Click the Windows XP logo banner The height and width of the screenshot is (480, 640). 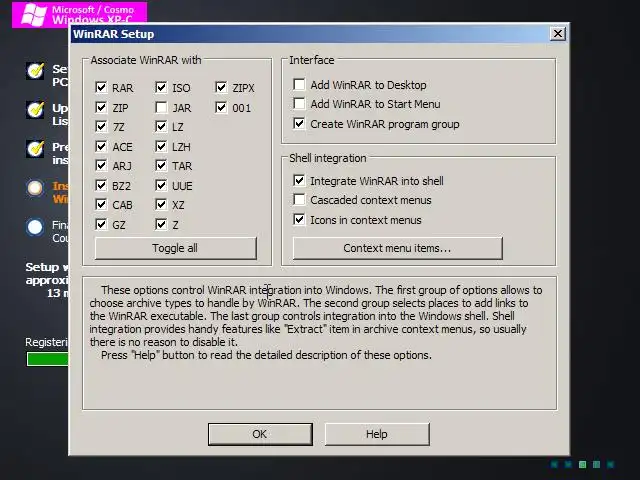[79, 14]
